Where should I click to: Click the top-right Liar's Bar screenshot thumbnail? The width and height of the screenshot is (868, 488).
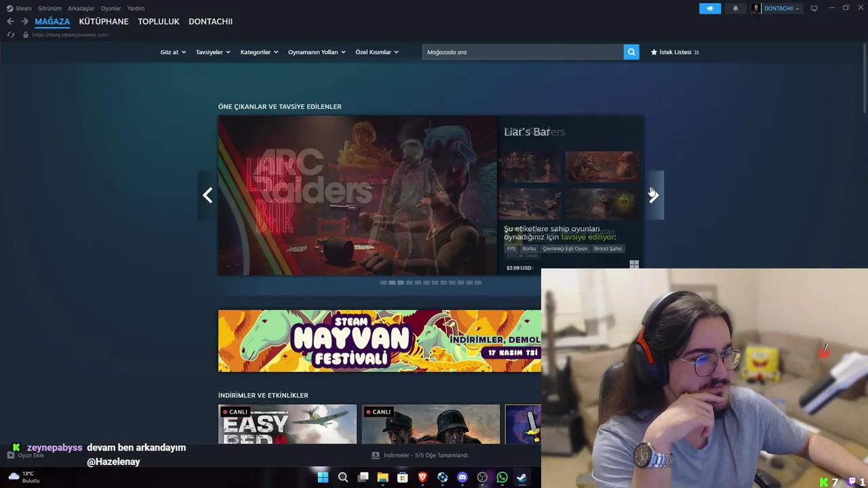(601, 166)
